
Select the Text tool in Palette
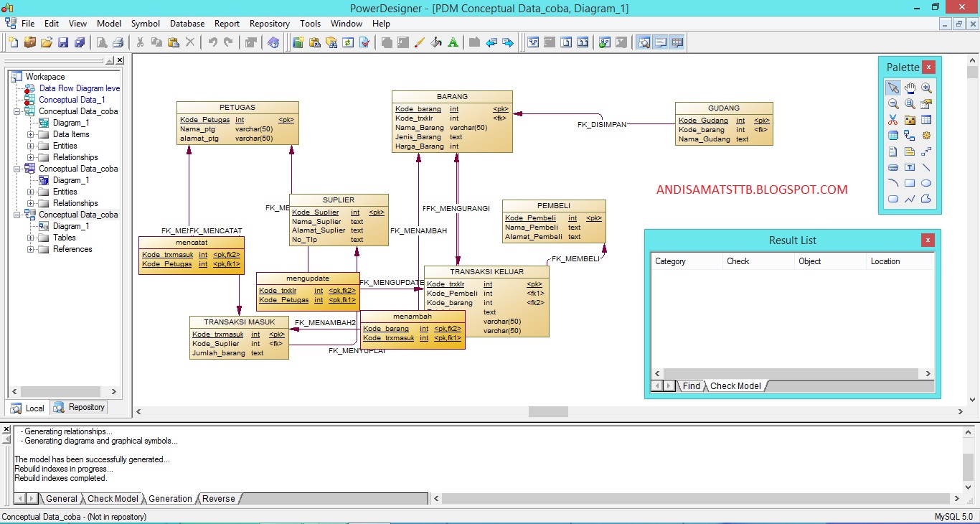coord(910,167)
